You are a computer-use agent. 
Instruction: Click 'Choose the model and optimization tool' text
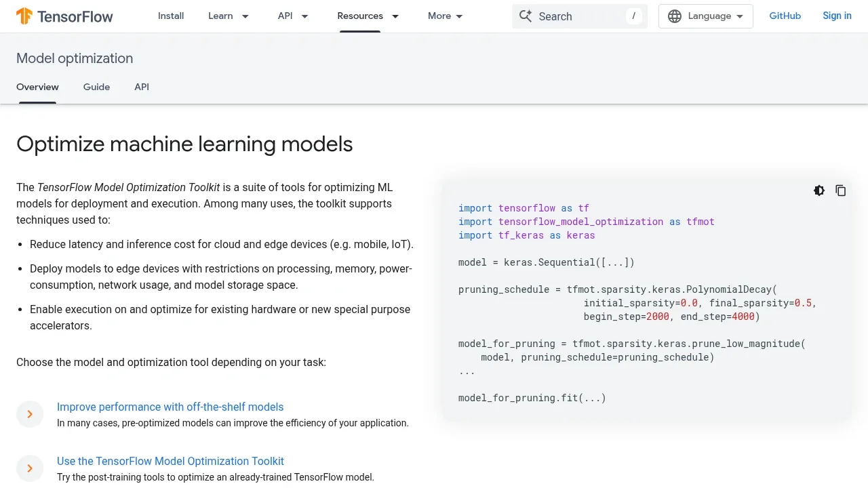(171, 363)
